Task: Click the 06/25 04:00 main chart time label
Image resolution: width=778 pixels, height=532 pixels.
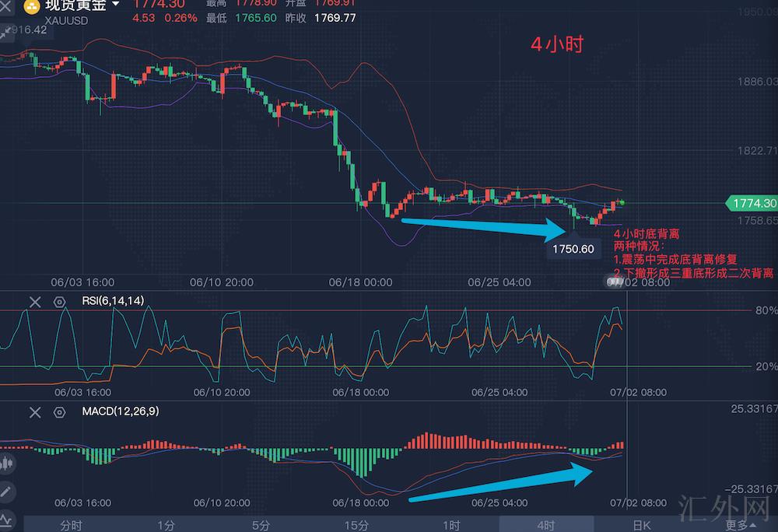Action: click(499, 282)
